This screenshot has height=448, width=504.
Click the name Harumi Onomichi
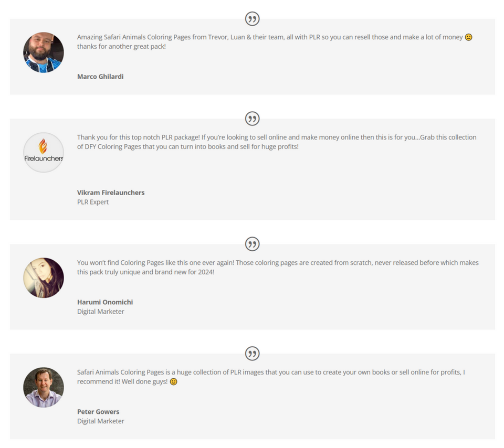(105, 302)
